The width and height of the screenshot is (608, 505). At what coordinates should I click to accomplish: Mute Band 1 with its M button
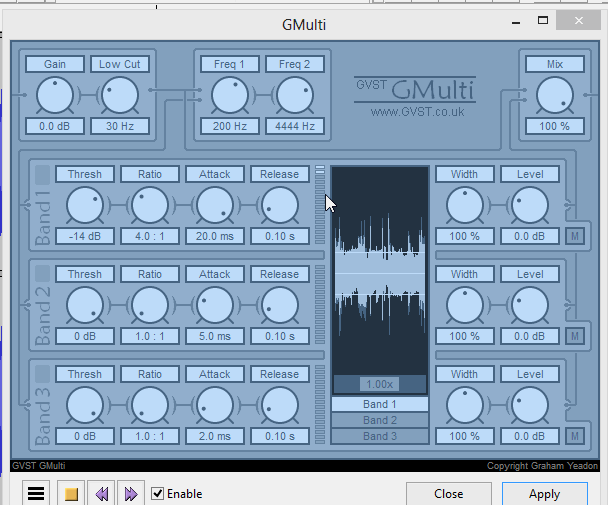coord(575,236)
